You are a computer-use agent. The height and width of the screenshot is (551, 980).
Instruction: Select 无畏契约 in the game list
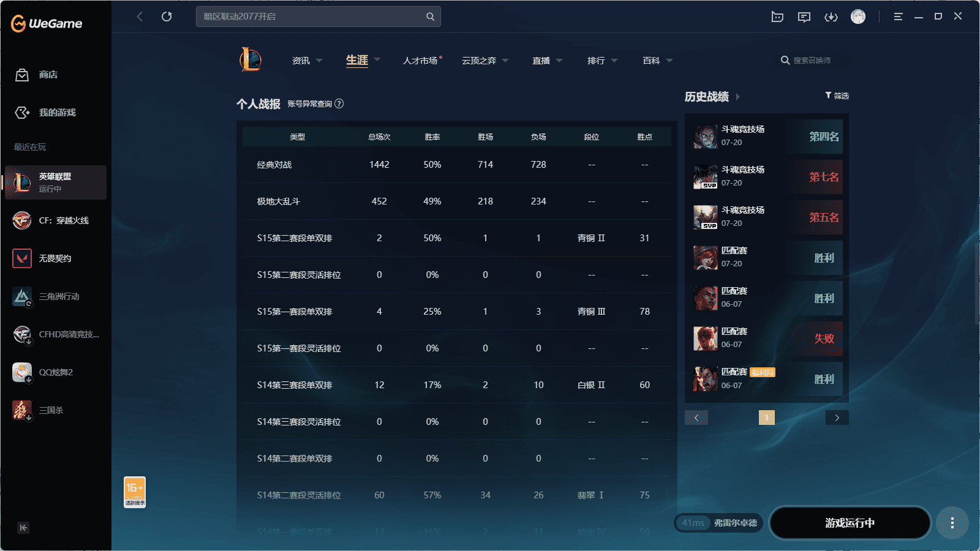[x=56, y=258]
